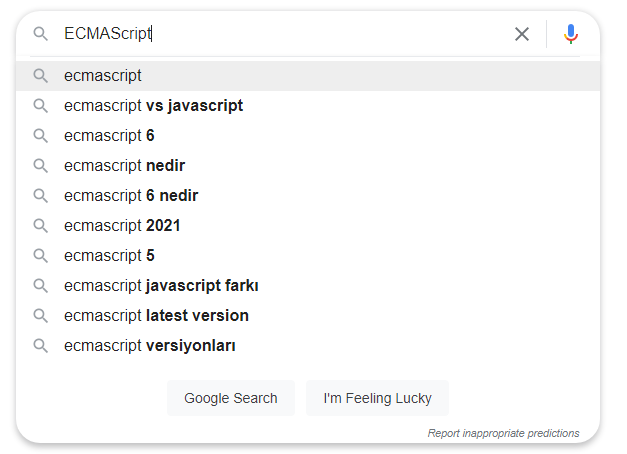Click magnifier icon beside 'ecmascript versiyonları'

40,346
